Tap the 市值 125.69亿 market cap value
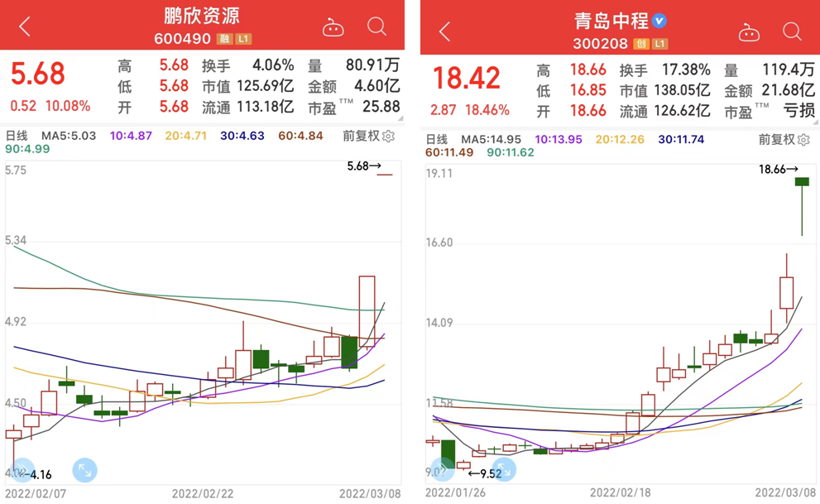The width and height of the screenshot is (820, 504). pyautogui.click(x=265, y=86)
